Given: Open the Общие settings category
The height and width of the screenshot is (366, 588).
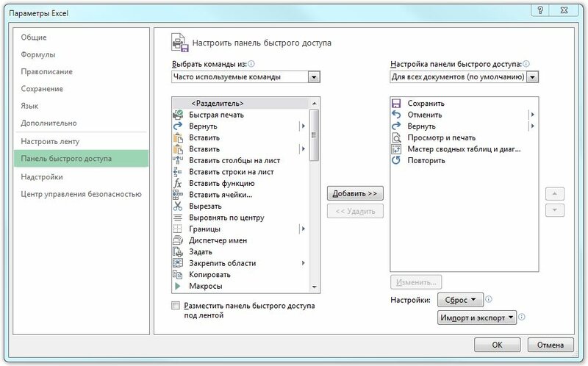Looking at the screenshot, I should [34, 37].
